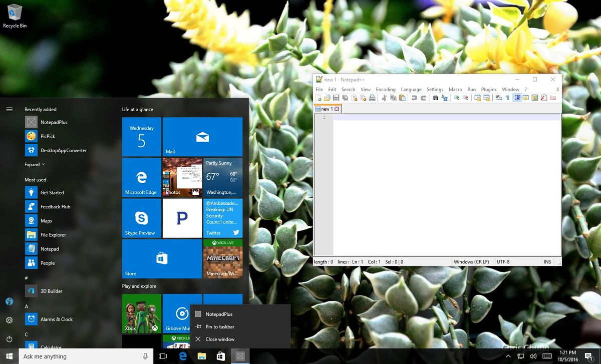Click the Undo arrow in the toolbar

point(415,98)
